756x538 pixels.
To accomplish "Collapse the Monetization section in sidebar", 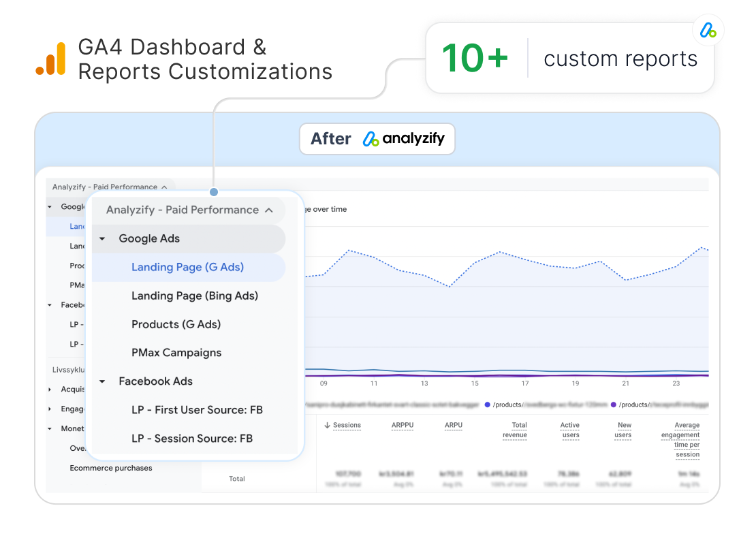I will [50, 428].
